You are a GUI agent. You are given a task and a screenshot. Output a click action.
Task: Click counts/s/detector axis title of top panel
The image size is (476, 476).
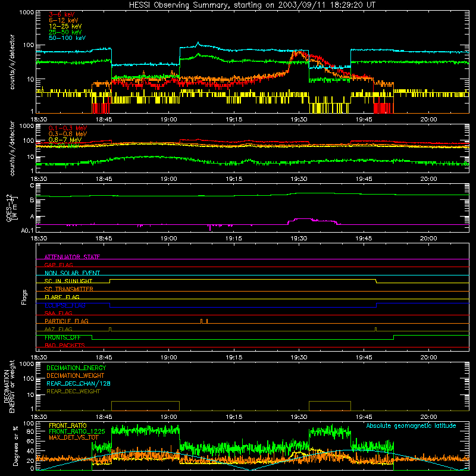[12, 62]
